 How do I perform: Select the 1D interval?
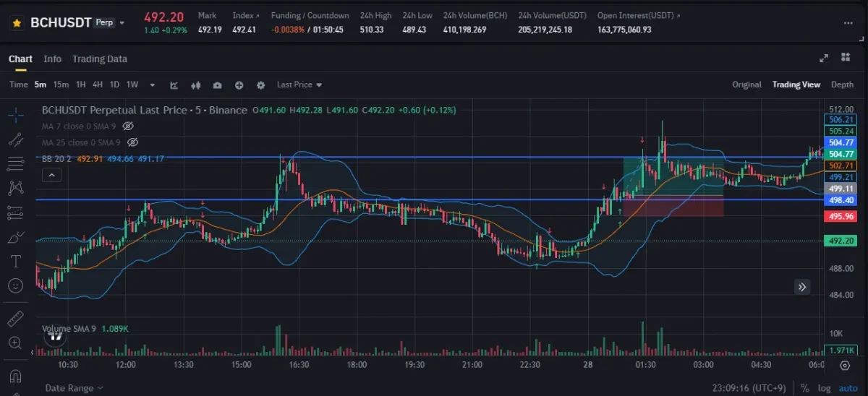point(114,85)
